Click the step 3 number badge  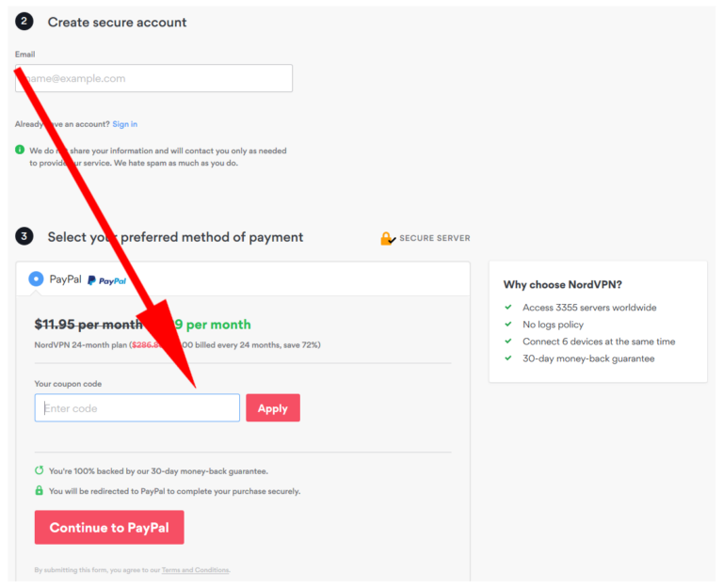pyautogui.click(x=24, y=236)
